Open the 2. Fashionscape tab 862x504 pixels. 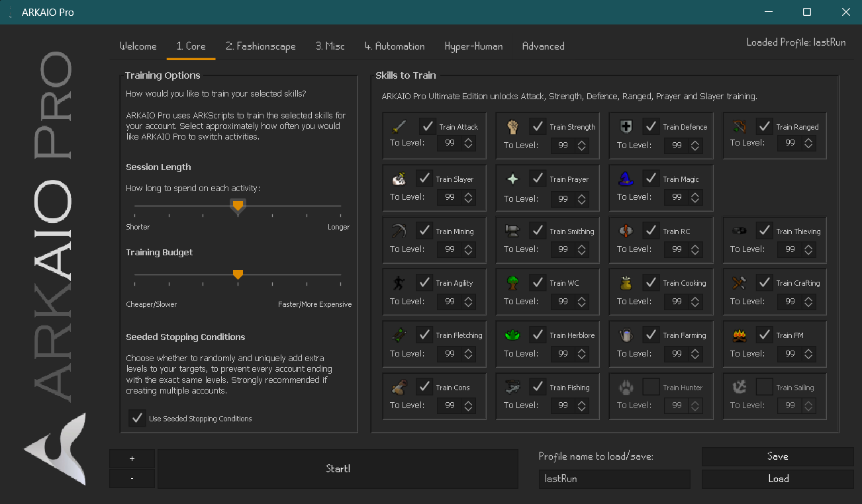pyautogui.click(x=260, y=46)
